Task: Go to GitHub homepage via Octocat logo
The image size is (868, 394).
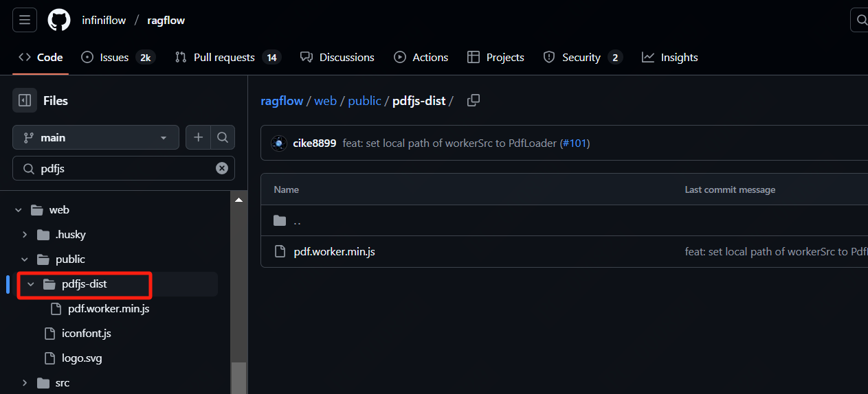Action: coord(59,20)
